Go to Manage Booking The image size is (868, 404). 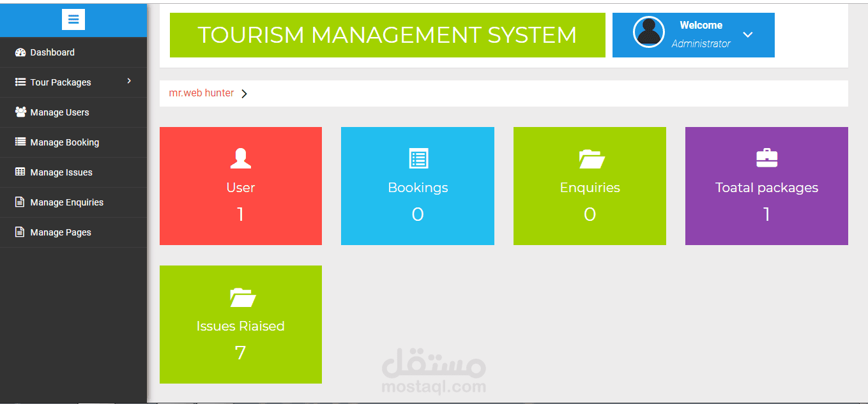[x=73, y=142]
